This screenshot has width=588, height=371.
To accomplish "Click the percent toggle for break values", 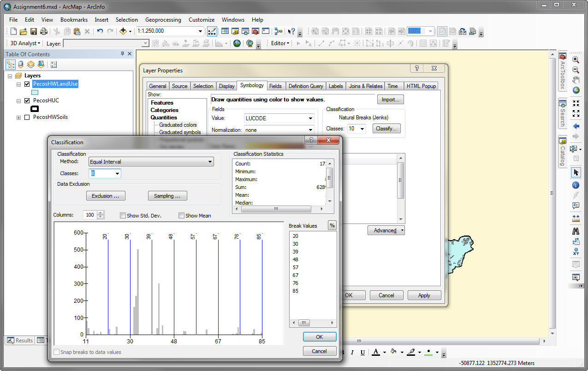I will click(x=332, y=226).
